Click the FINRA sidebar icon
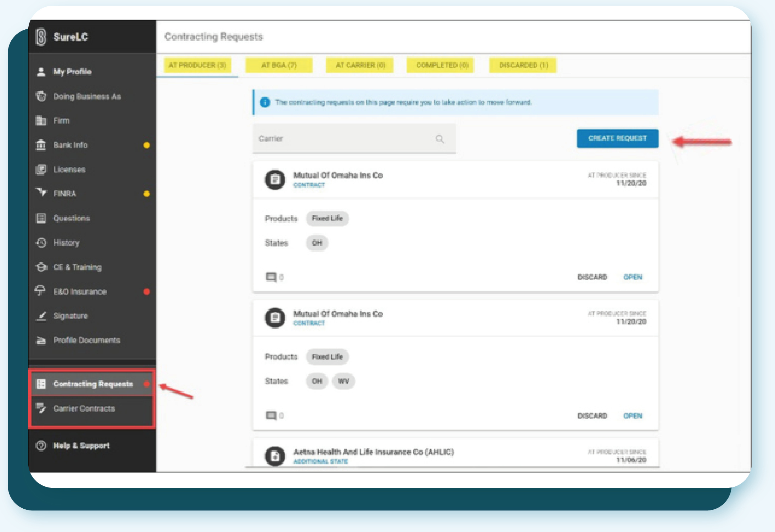 [41, 193]
